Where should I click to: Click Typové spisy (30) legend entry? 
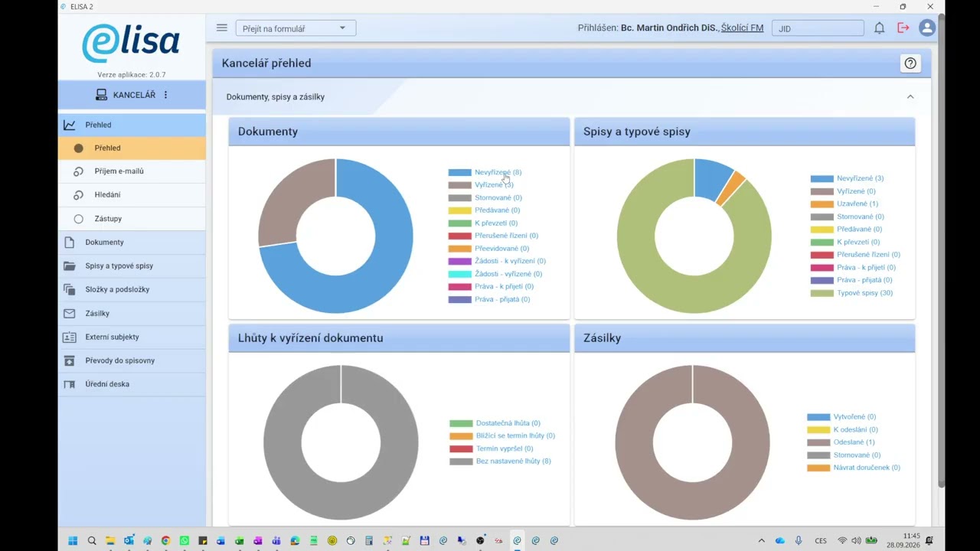click(864, 293)
